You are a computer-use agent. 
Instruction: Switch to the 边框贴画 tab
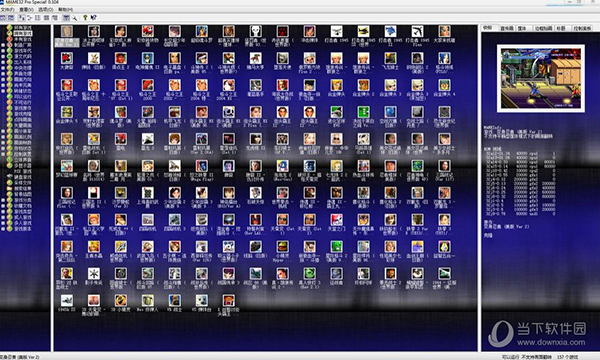[543, 28]
